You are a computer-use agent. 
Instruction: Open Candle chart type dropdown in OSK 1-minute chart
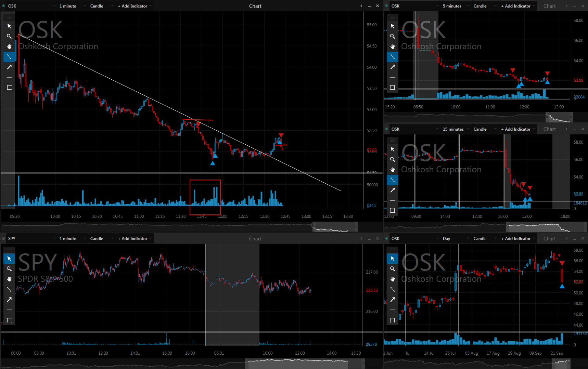coord(101,6)
